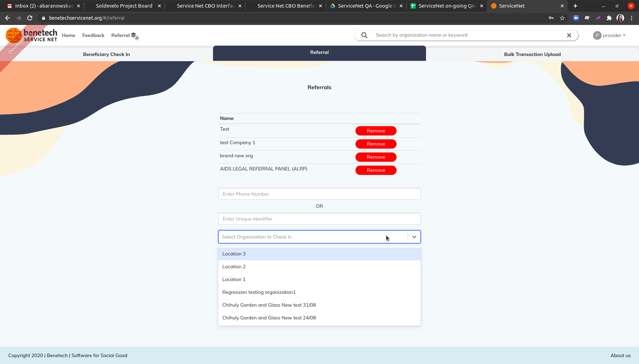The image size is (639, 364).
Task: Bookmark the page with the star icon
Action: [x=562, y=18]
